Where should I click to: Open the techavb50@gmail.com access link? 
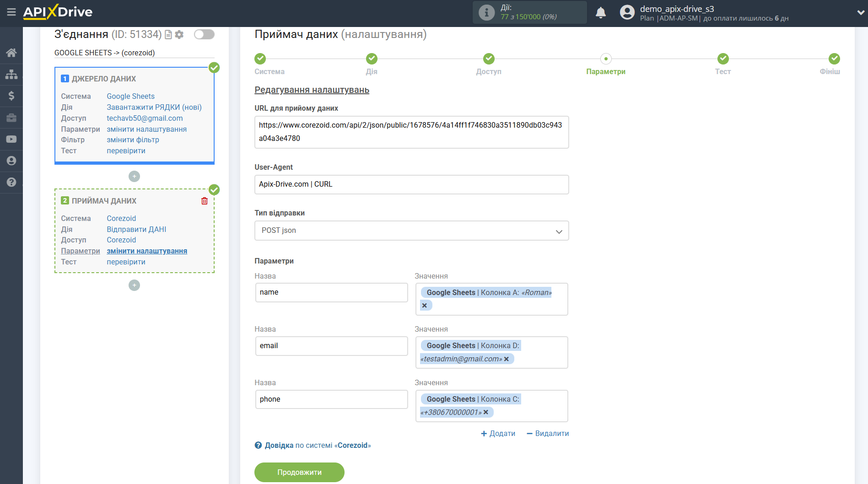(145, 118)
